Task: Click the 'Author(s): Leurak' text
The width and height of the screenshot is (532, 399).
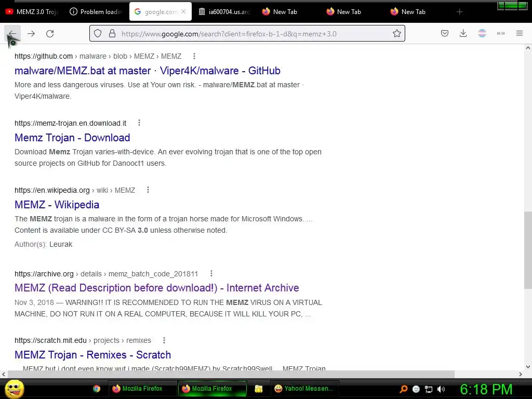Action: click(44, 244)
